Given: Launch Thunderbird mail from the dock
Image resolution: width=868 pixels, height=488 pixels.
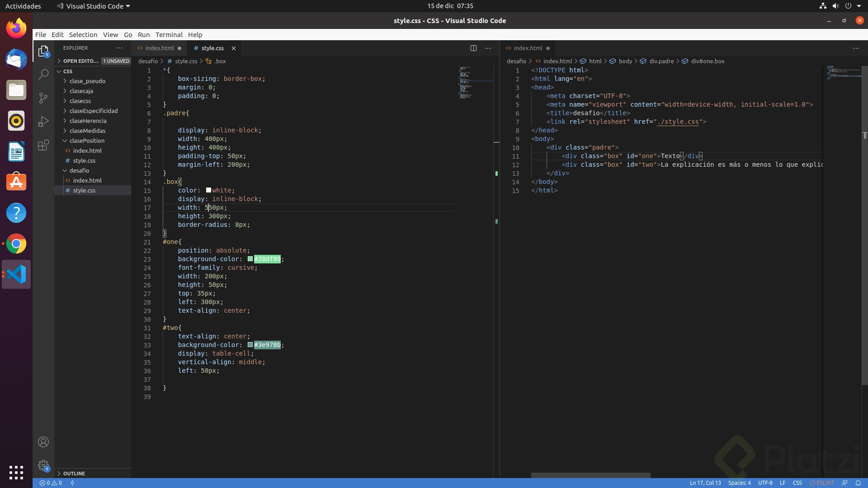Looking at the screenshot, I should point(16,59).
